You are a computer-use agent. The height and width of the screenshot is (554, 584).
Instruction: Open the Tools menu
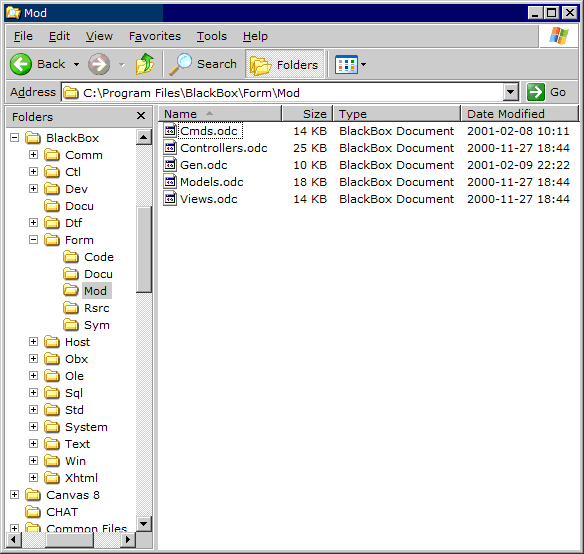212,36
